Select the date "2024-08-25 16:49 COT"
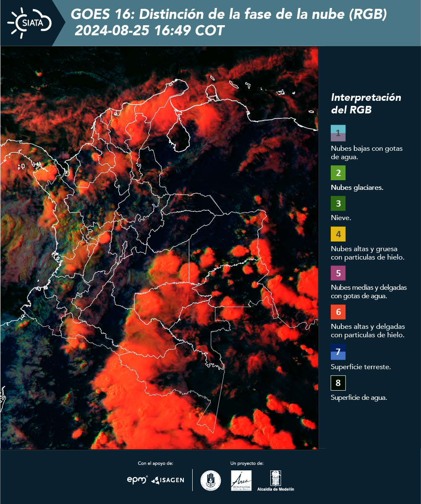421x504 pixels. point(150,31)
